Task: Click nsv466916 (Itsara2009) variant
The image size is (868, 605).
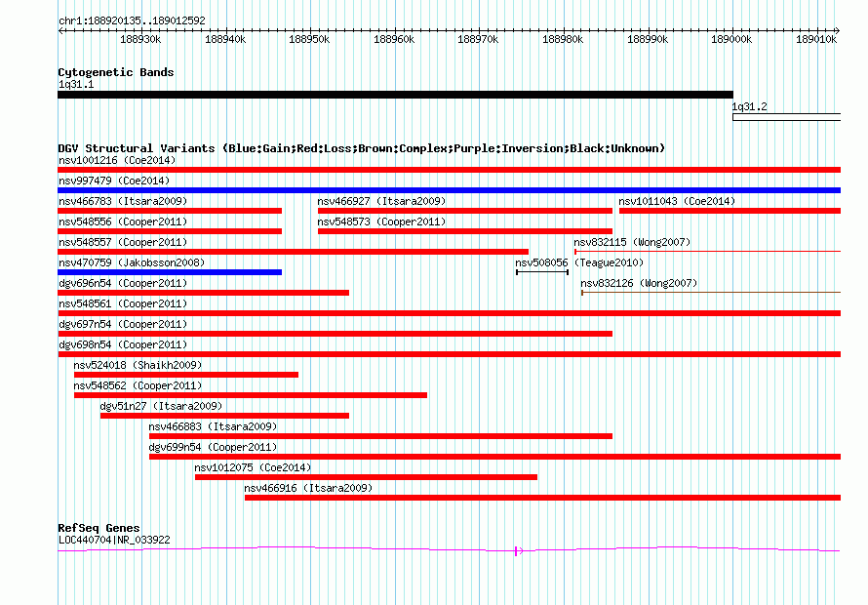Action: (542, 498)
